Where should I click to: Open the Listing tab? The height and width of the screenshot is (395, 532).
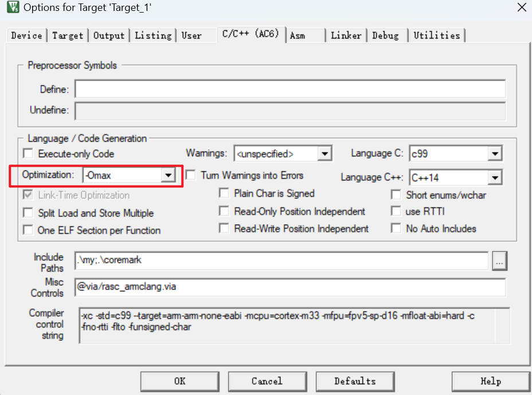(153, 36)
